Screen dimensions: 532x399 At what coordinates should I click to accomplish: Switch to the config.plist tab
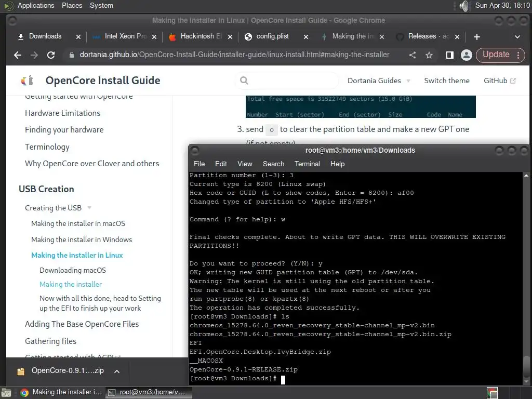(272, 36)
